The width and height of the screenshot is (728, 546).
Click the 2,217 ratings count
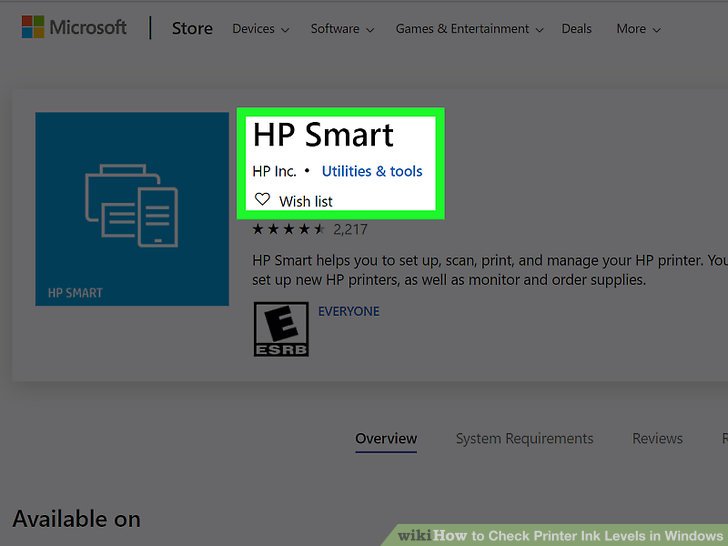[350, 229]
